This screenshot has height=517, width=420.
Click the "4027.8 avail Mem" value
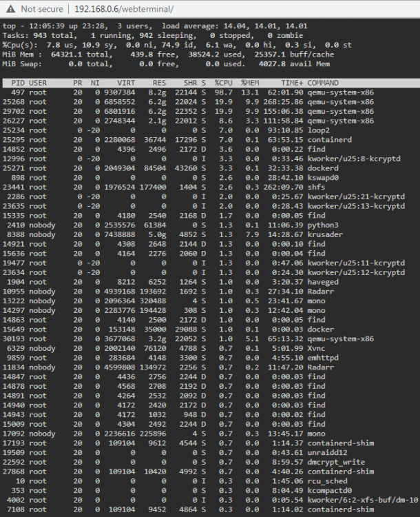294,64
